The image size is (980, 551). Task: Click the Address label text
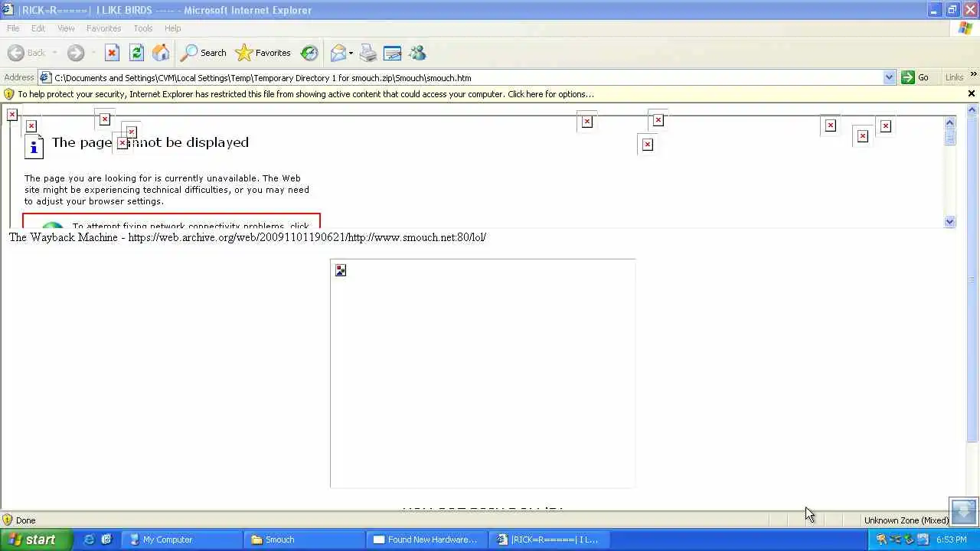[19, 77]
